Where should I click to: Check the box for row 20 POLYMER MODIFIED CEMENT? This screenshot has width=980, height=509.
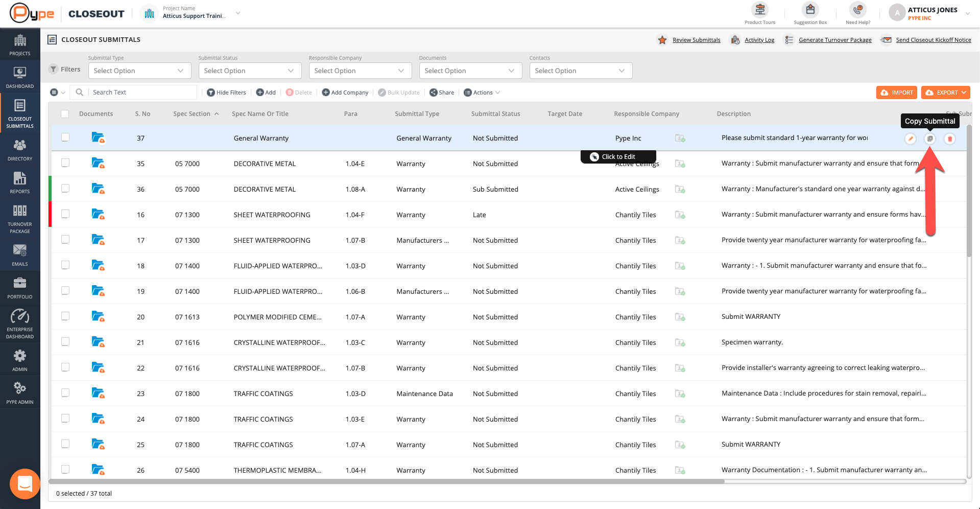pos(65,316)
